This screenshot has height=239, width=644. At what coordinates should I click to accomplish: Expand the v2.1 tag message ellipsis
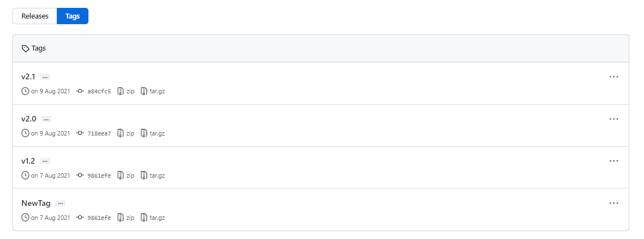click(x=45, y=77)
